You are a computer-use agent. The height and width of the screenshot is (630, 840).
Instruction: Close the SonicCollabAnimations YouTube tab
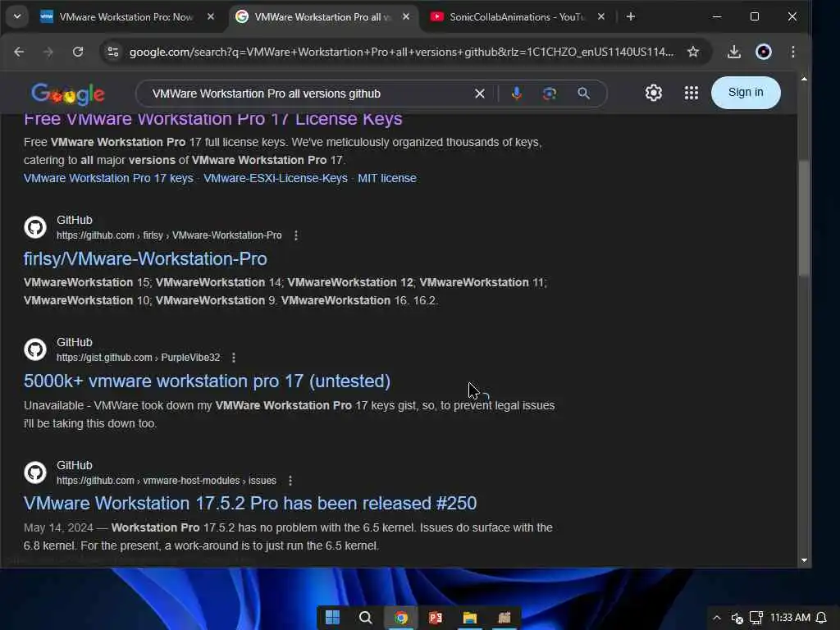[x=601, y=16]
